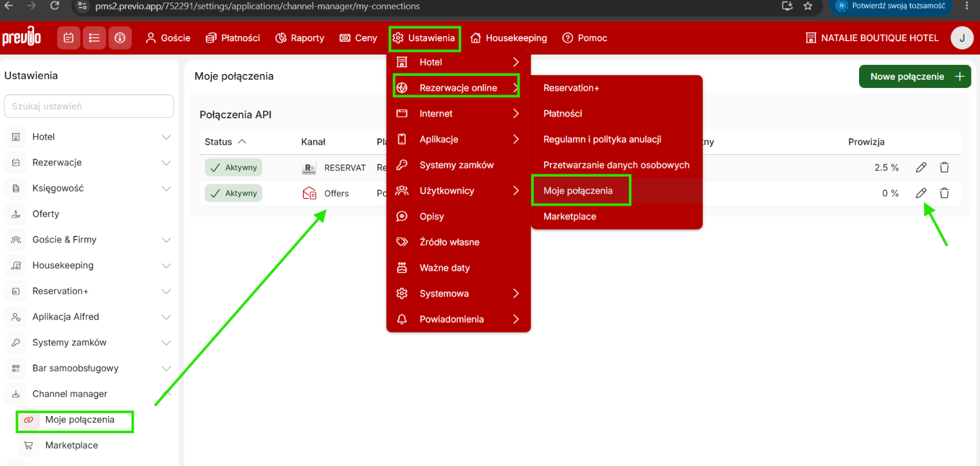The width and height of the screenshot is (980, 466).
Task: Open Płatności in the top navigation
Action: [x=233, y=38]
